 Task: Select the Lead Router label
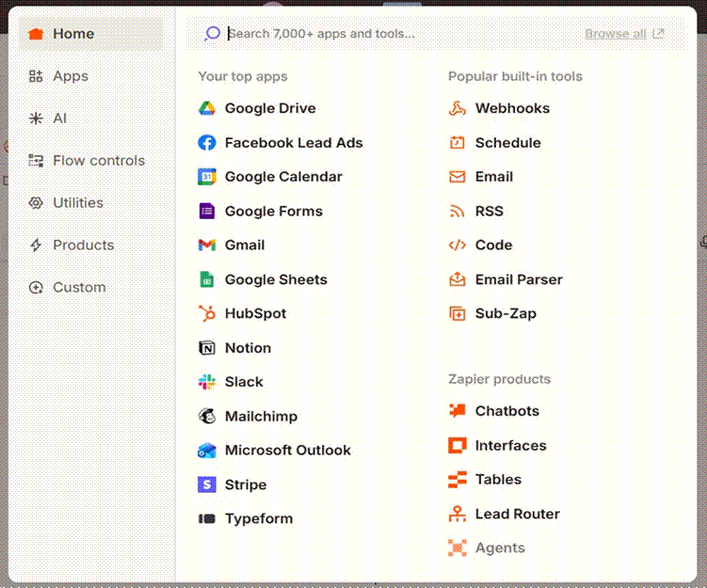click(518, 514)
